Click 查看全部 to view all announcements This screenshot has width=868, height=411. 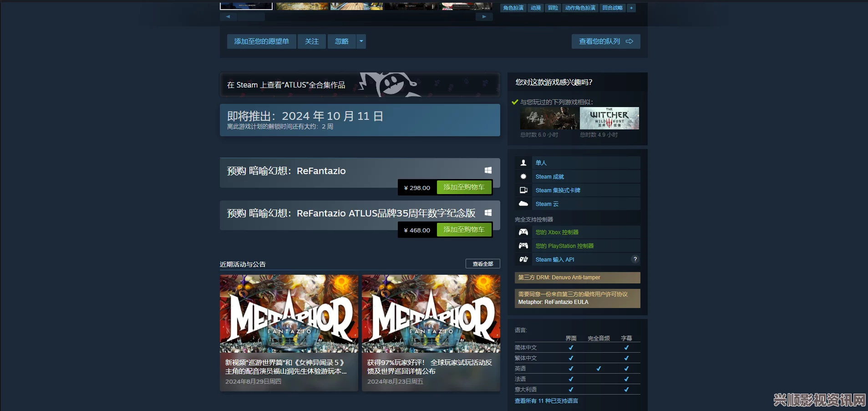coord(482,264)
